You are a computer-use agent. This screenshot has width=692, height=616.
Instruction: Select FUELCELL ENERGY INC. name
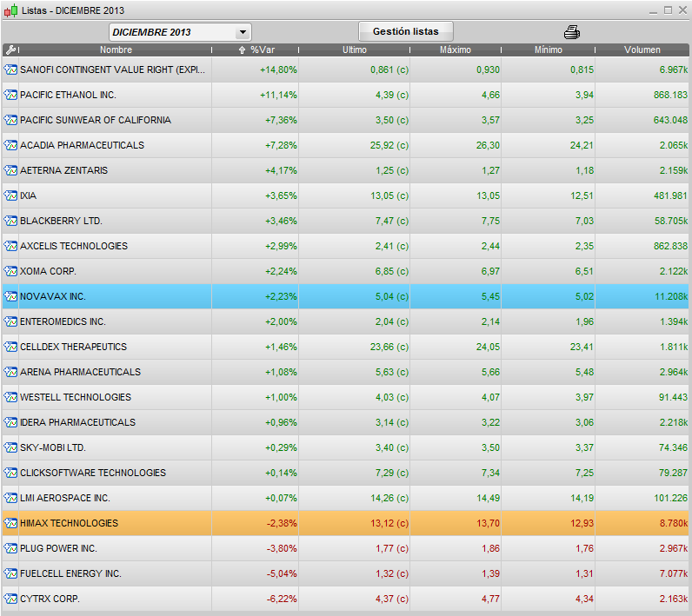pyautogui.click(x=70, y=573)
